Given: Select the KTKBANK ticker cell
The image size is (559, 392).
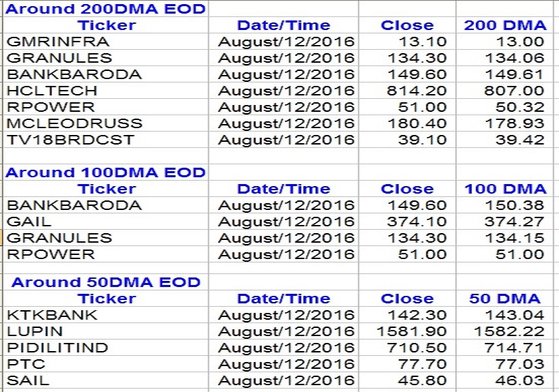Looking at the screenshot, I should click(52, 315).
